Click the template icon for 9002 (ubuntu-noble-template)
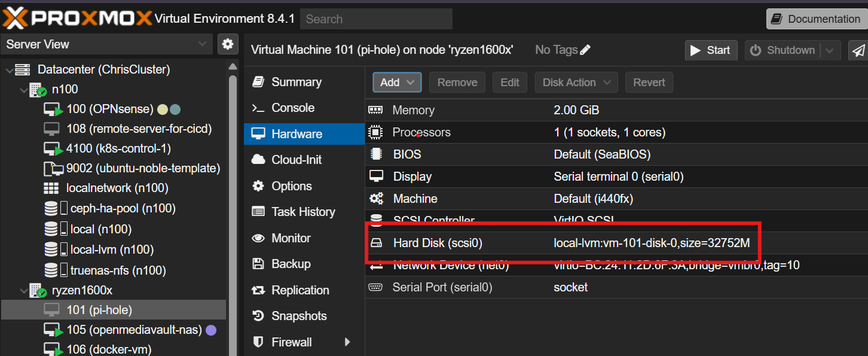Viewport: 868px width, 356px height. click(53, 169)
